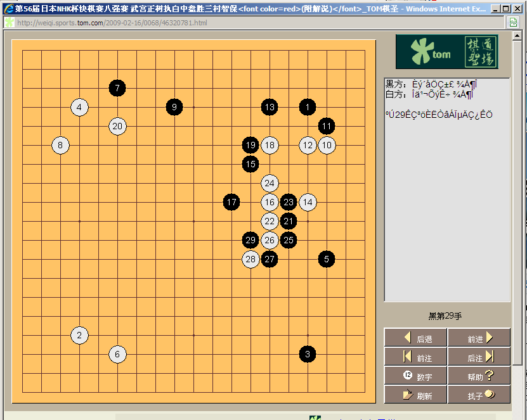The image size is (527, 420).
Task: Click the tom 棋道盘场 logo banner
Action: point(446,52)
